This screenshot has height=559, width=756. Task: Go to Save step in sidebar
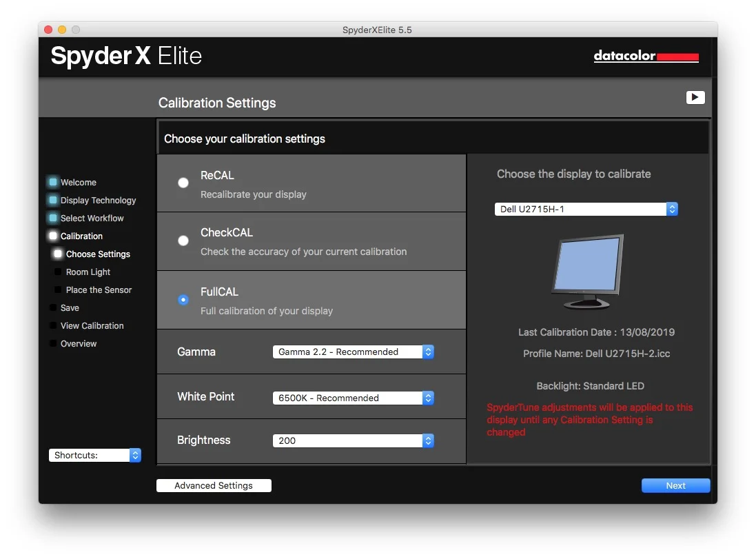(70, 307)
